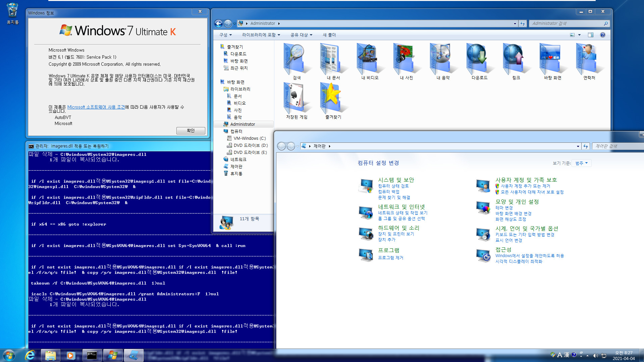Click the 사용자 계정 및 가족 보호 icon
Screen dimensions: 644x362
483,185
